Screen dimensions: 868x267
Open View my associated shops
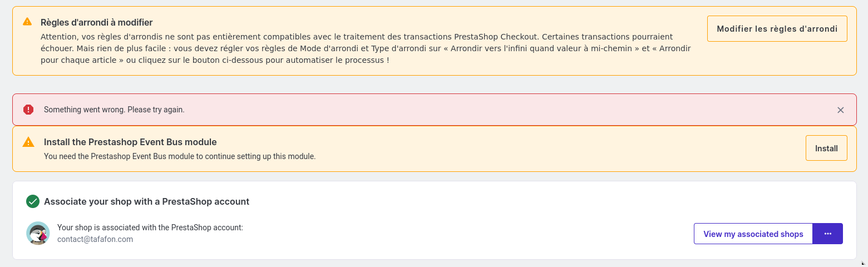[753, 234]
